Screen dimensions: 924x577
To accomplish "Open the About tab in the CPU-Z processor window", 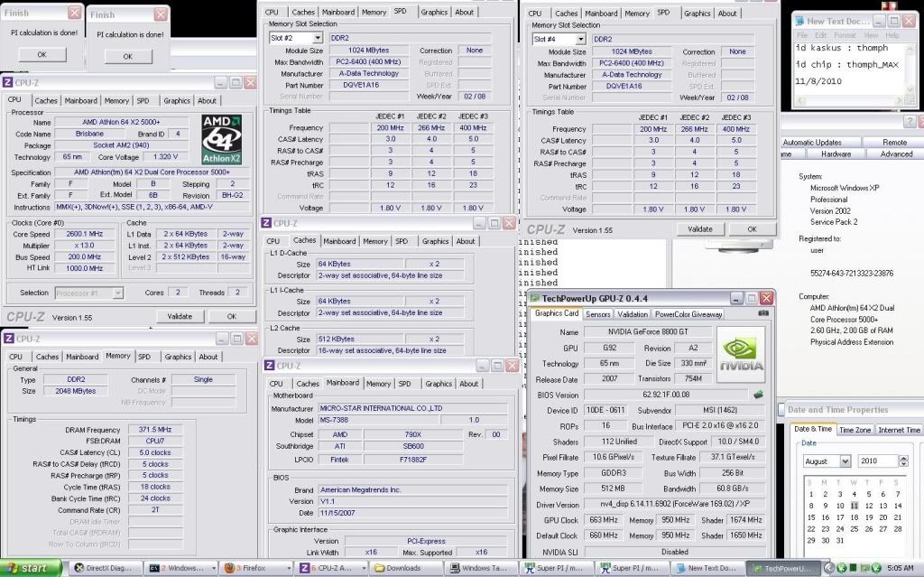I will coord(207,101).
